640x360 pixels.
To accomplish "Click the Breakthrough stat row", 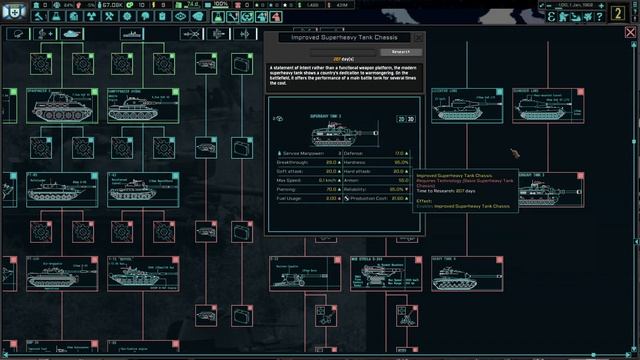I will coord(309,162).
